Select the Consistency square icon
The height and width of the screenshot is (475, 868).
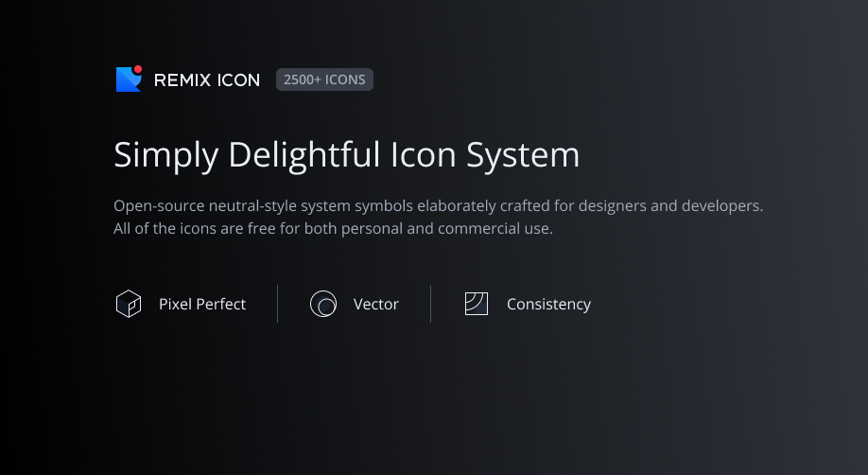point(477,304)
